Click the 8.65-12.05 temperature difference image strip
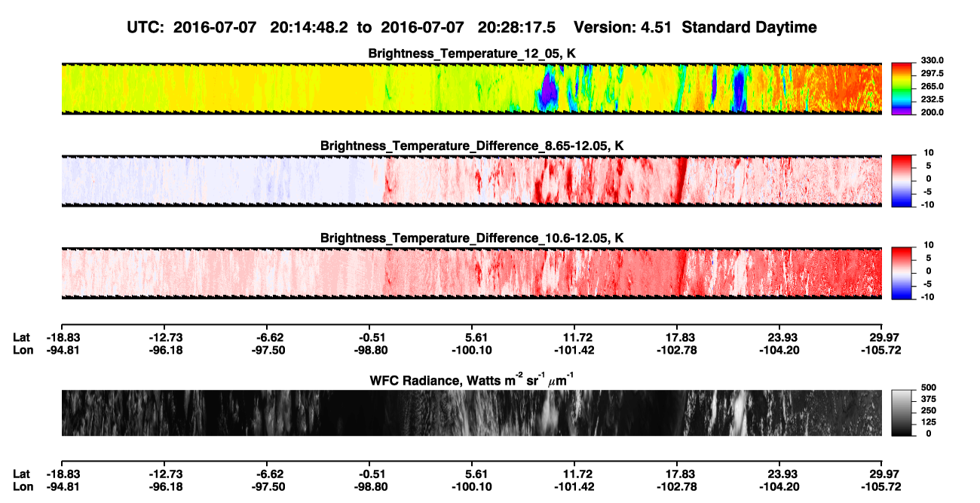Image resolution: width=980 pixels, height=503 pixels. pos(471,181)
